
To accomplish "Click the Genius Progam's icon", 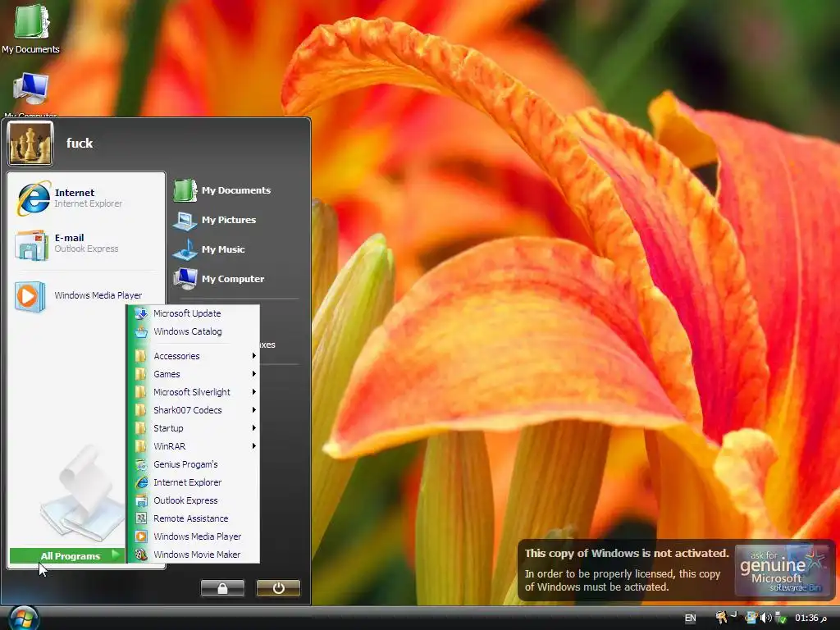I will click(x=141, y=464).
